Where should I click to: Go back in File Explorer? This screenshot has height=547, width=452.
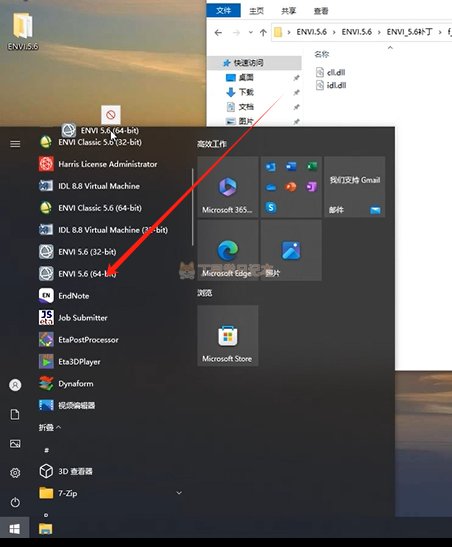tap(218, 32)
